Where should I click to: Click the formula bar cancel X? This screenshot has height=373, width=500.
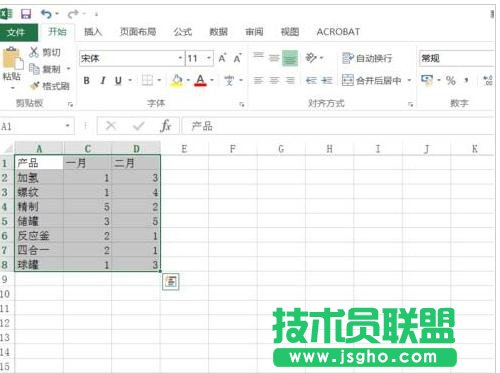pyautogui.click(x=111, y=126)
